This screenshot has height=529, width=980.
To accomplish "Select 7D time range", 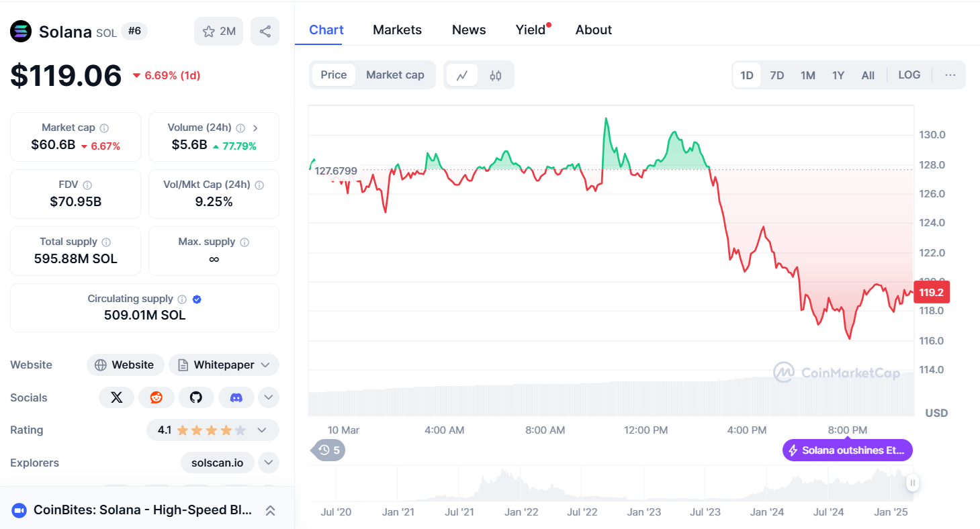I will click(x=777, y=75).
